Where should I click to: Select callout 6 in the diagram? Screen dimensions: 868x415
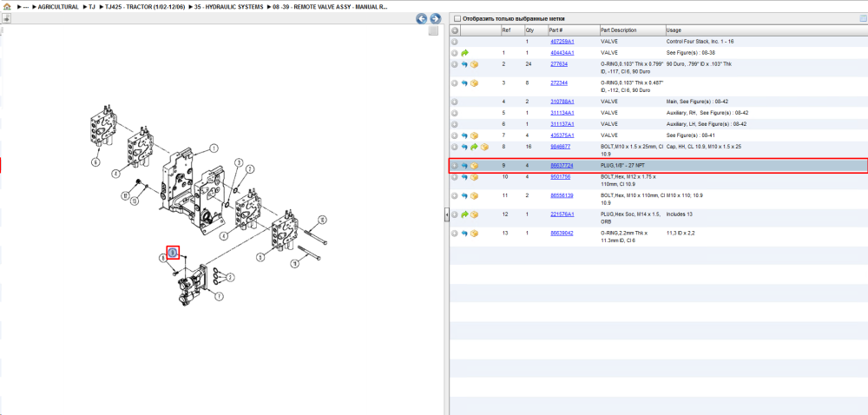[x=95, y=162]
